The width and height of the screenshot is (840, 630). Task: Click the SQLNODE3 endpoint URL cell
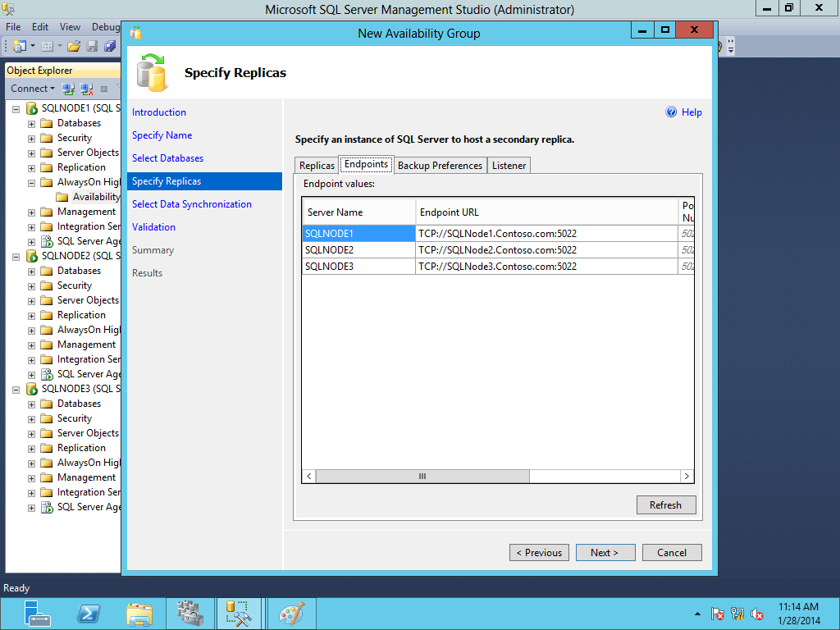546,267
